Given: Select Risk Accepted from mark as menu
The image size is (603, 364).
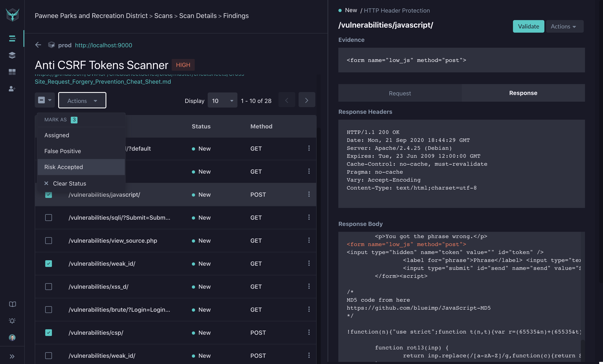Looking at the screenshot, I should click(x=63, y=167).
